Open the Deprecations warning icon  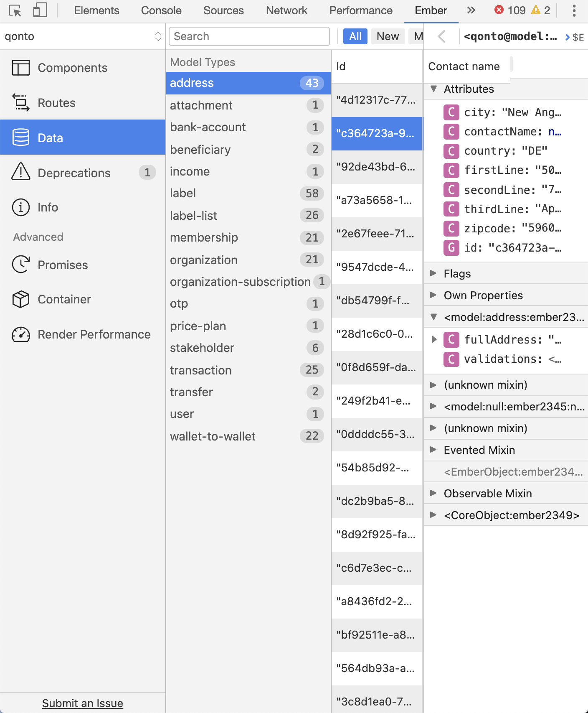[21, 171]
